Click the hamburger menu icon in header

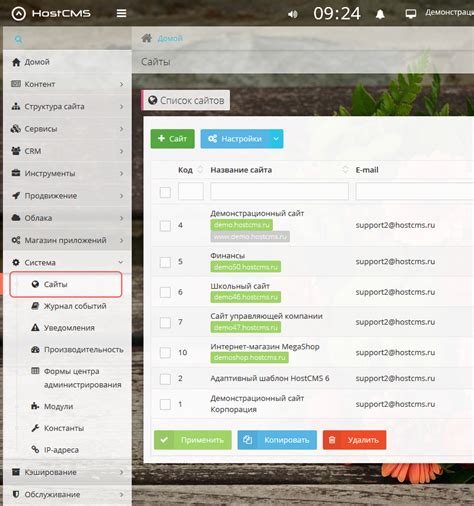tap(121, 13)
